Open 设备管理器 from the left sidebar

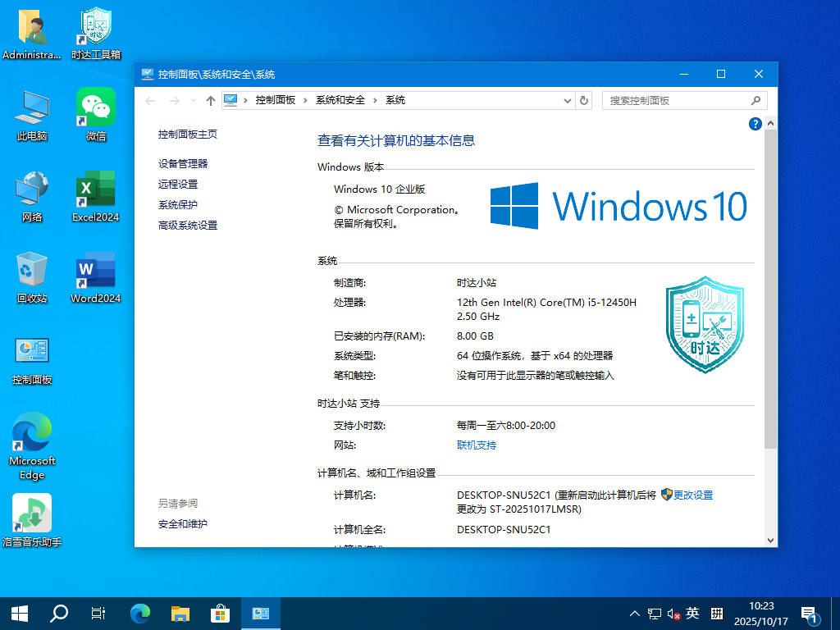point(183,163)
